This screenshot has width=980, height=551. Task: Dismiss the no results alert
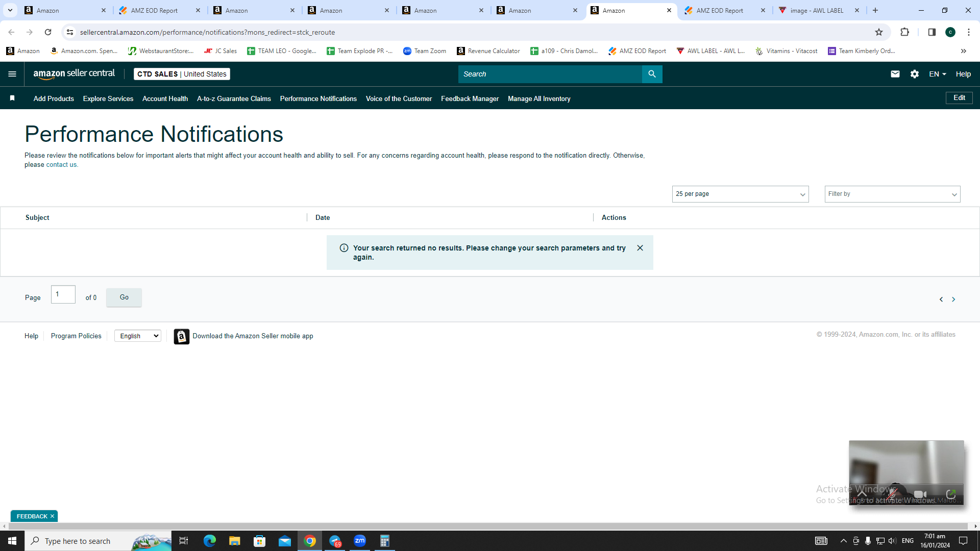[x=640, y=248]
